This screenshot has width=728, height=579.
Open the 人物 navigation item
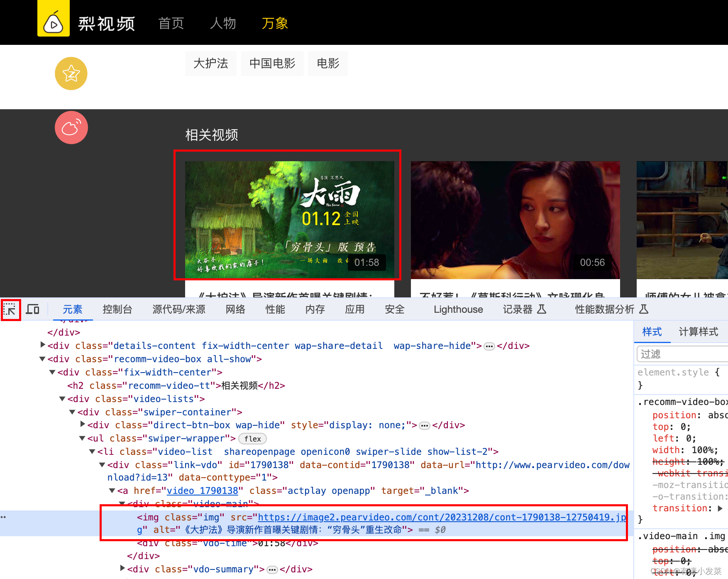223,23
